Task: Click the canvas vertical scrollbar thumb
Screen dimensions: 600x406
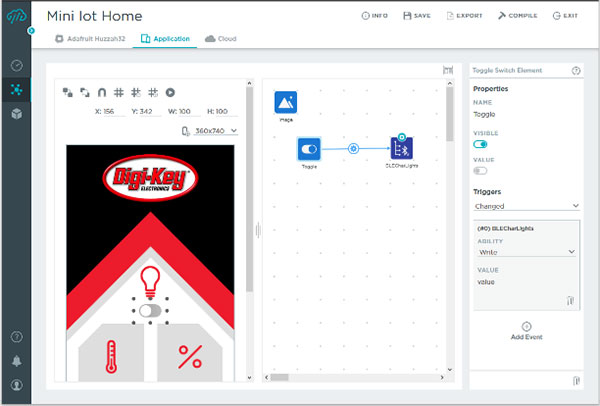Action: click(x=450, y=114)
